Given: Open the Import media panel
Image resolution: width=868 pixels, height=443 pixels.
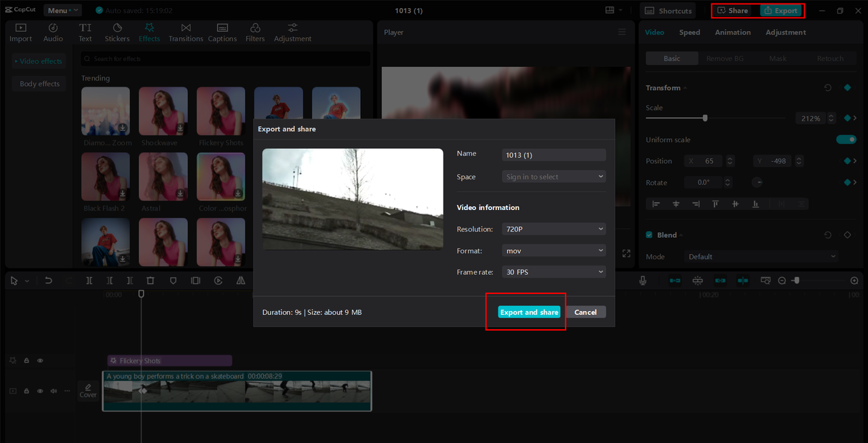Looking at the screenshot, I should coord(20,33).
